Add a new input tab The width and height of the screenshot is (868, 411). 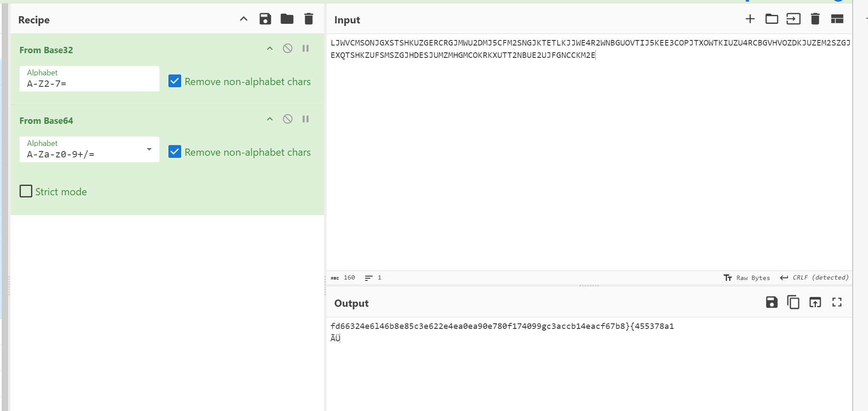pyautogui.click(x=750, y=19)
